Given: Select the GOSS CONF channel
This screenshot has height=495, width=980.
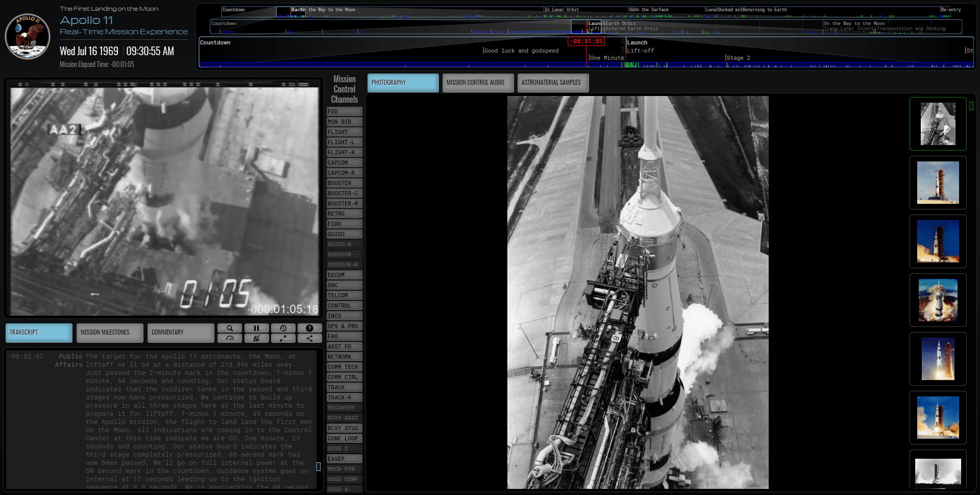Looking at the screenshot, I should click(345, 479).
